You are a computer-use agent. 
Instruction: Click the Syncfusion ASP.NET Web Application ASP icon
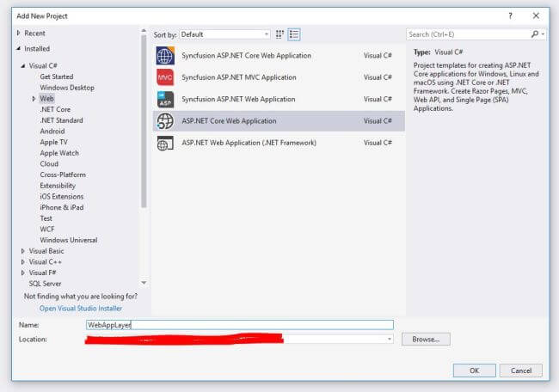[165, 99]
